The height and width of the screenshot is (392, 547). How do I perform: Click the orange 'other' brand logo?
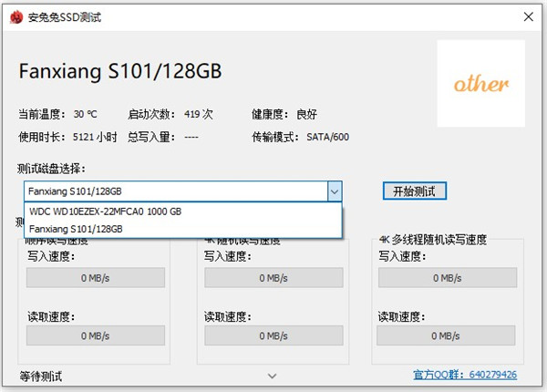click(481, 83)
